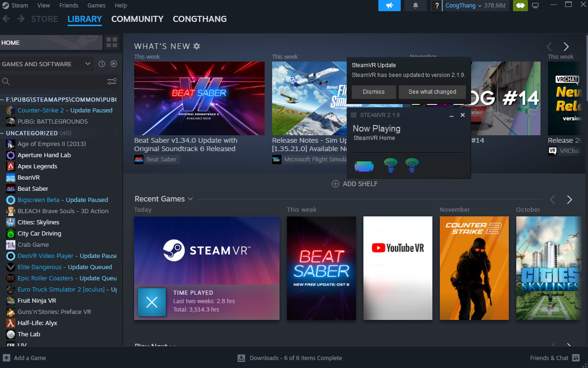Open the announcements megaphone button

(390, 6)
